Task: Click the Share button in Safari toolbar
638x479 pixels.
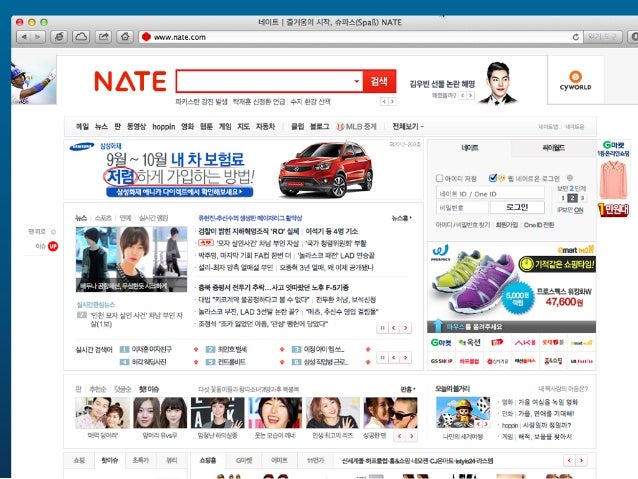Action: 103,37
